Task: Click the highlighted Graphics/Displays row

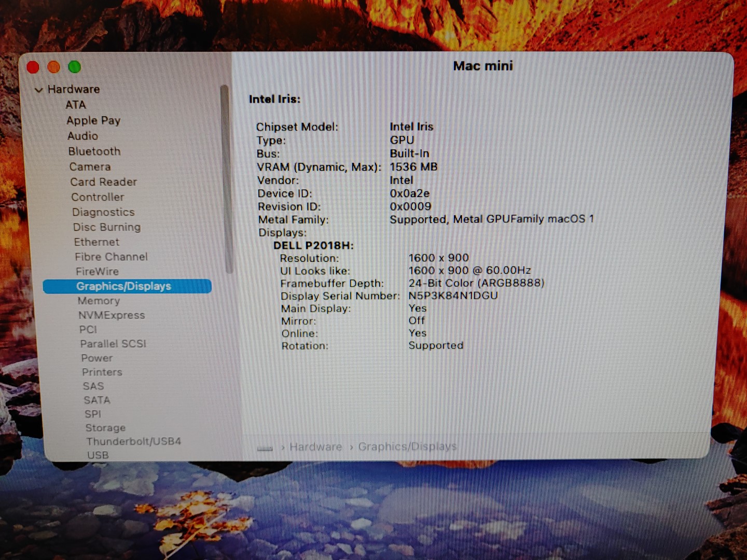Action: [127, 286]
